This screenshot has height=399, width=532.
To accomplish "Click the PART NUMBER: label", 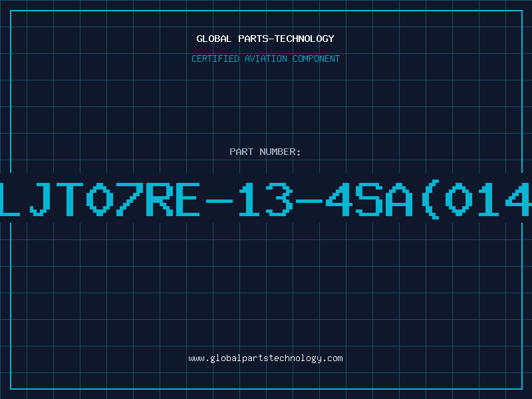I will pos(265,152).
